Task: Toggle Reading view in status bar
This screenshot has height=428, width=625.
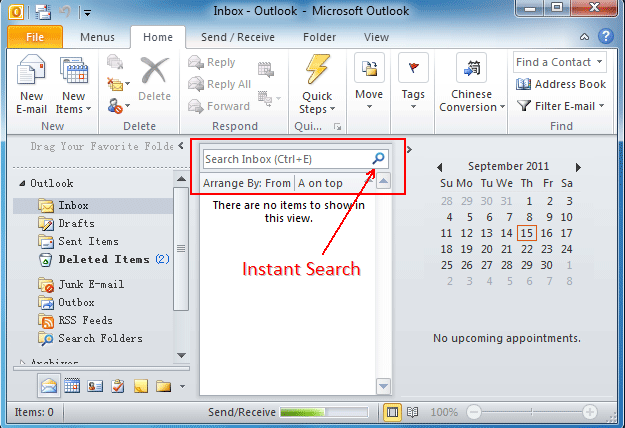Action: 413,412
